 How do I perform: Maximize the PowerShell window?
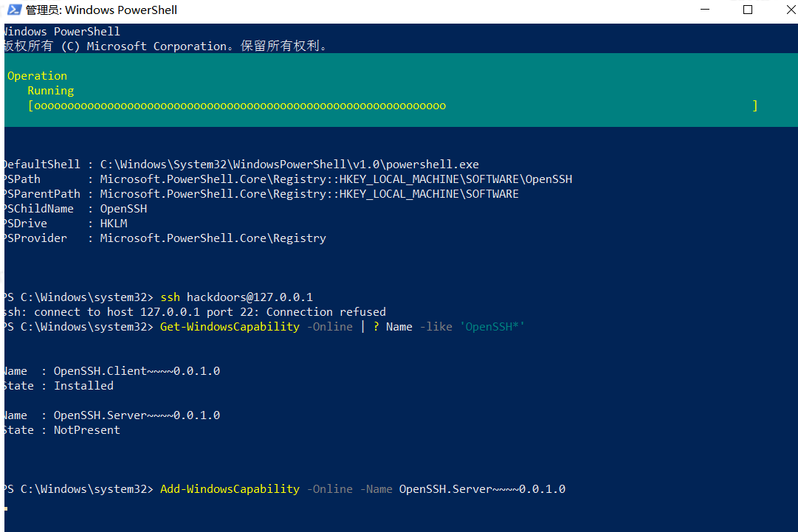pos(748,10)
